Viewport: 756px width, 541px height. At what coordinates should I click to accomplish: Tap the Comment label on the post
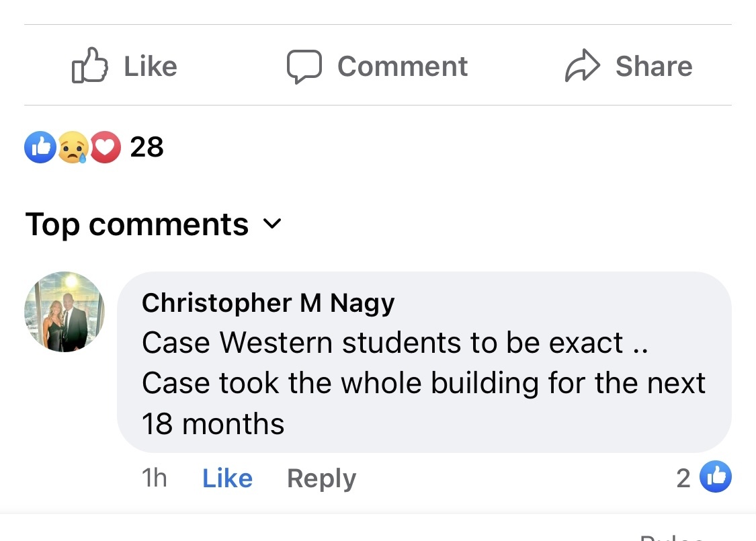pyautogui.click(x=403, y=66)
